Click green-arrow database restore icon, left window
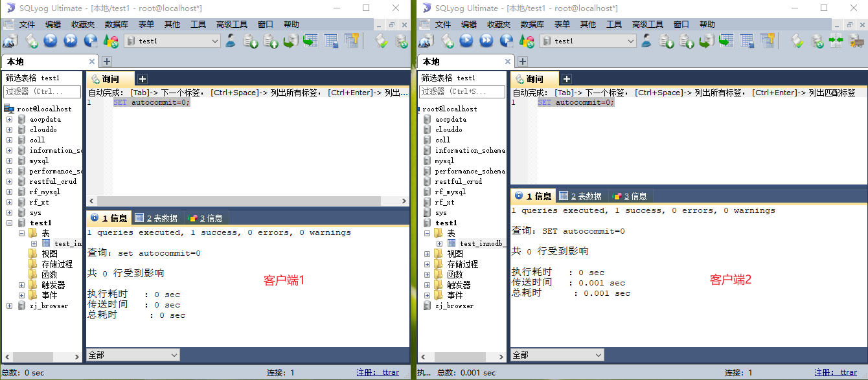The height and width of the screenshot is (380, 868). 291,41
